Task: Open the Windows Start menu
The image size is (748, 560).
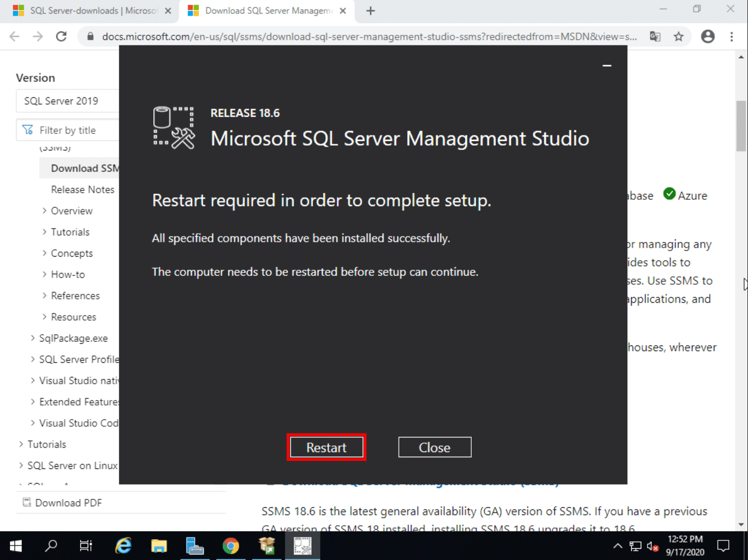Action: tap(16, 545)
